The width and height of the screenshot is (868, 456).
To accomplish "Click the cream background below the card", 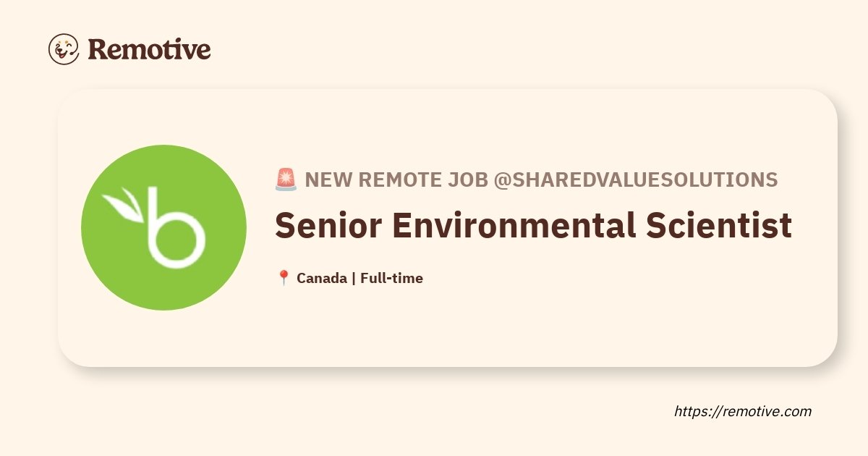I will coord(362,413).
